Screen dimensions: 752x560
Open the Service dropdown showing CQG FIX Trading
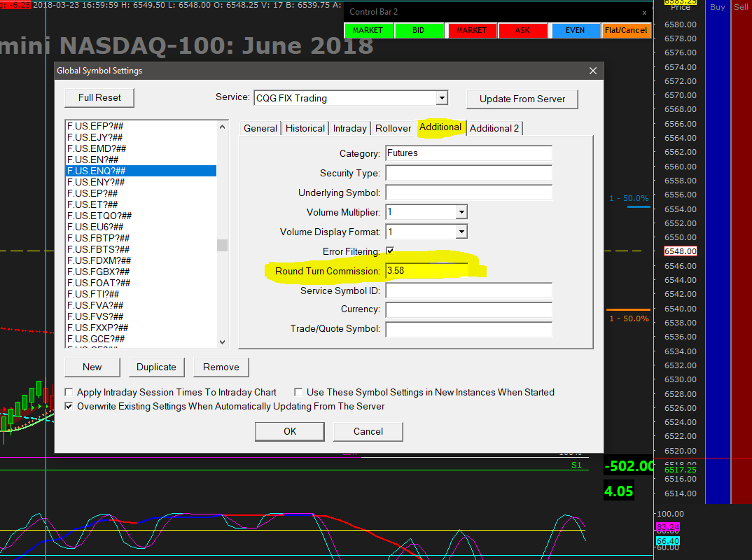(x=441, y=99)
